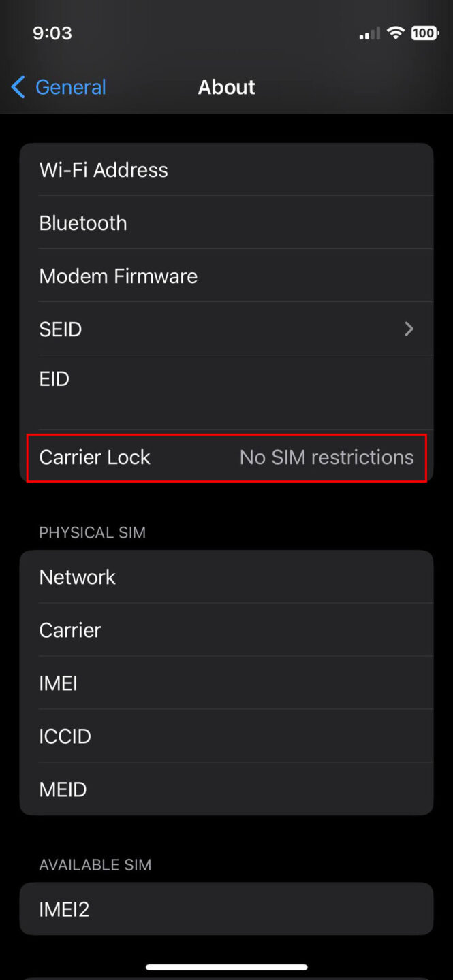453x980 pixels.
Task: Select the SEID disclosure chevron
Action: click(x=409, y=329)
